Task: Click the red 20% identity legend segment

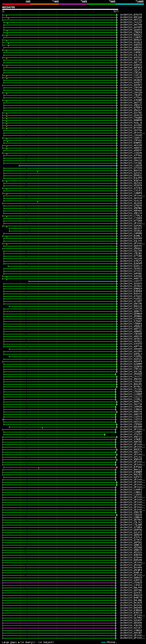Action: pos(16,4)
